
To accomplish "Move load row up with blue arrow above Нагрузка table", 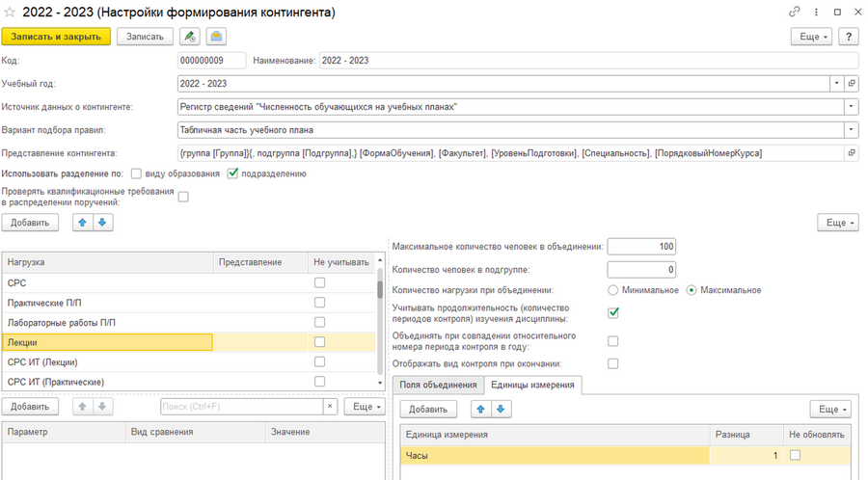I will [83, 223].
